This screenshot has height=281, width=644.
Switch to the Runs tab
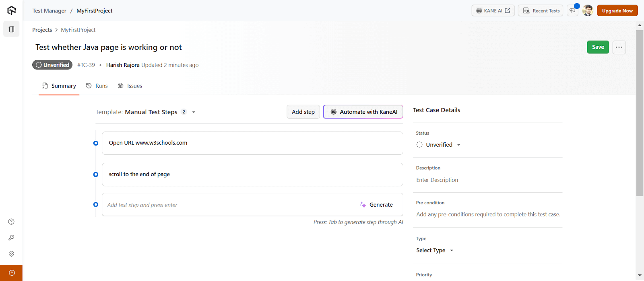[97, 86]
